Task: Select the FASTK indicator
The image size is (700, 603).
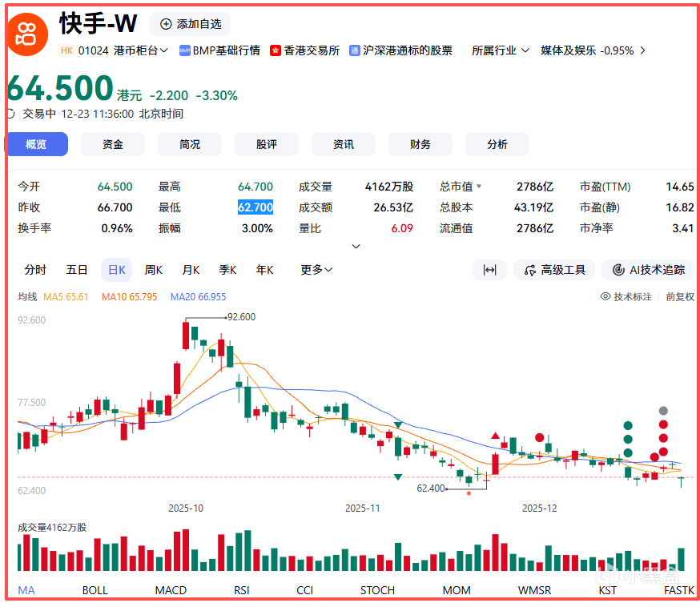Action: (x=679, y=590)
